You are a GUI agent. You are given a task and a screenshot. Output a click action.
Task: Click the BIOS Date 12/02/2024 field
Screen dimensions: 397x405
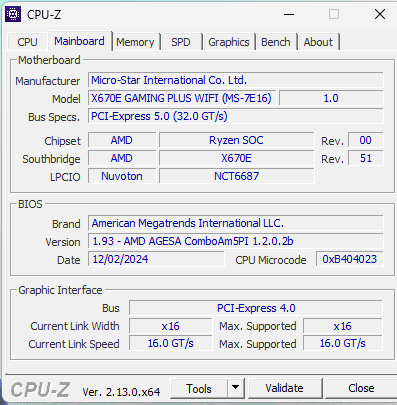tap(156, 259)
